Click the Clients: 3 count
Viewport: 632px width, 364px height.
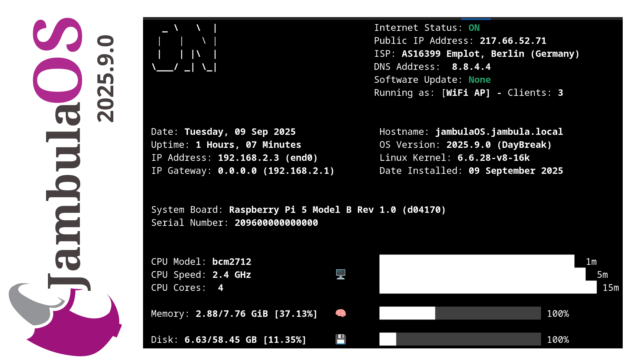click(x=535, y=93)
